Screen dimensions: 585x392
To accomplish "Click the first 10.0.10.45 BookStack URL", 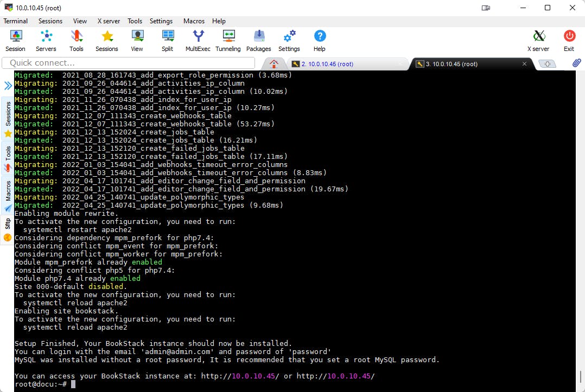I will click(x=240, y=376).
